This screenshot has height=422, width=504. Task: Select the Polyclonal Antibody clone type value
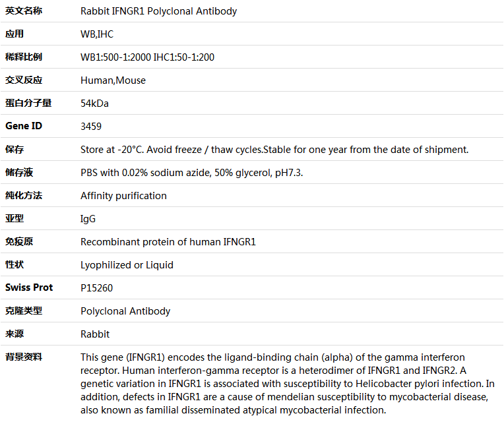pos(125,311)
